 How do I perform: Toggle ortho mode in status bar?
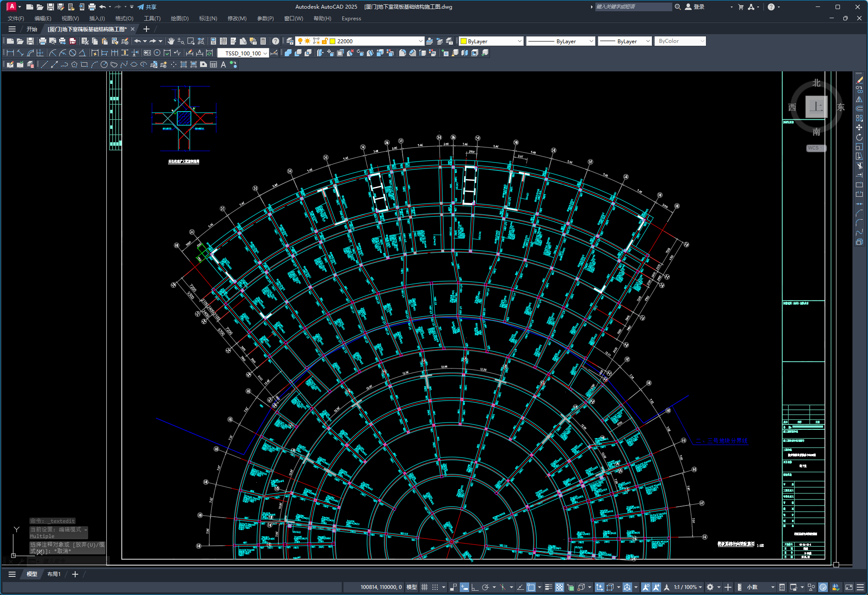tap(474, 587)
